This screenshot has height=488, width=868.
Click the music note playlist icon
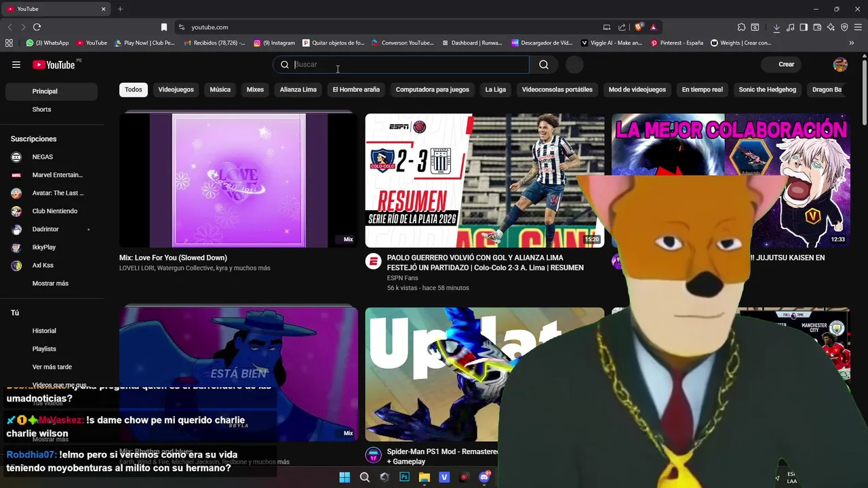(x=790, y=27)
